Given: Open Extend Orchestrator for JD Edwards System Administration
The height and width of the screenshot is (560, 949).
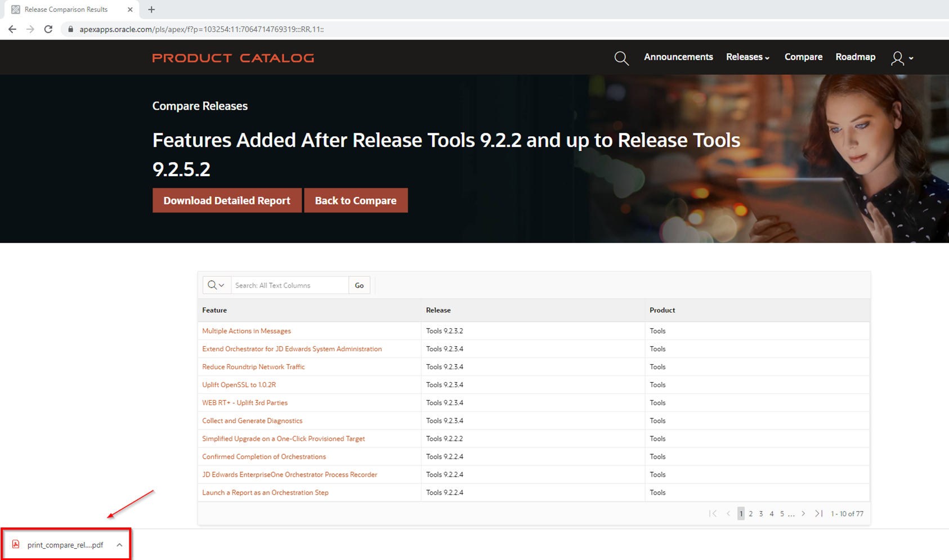Looking at the screenshot, I should point(292,349).
